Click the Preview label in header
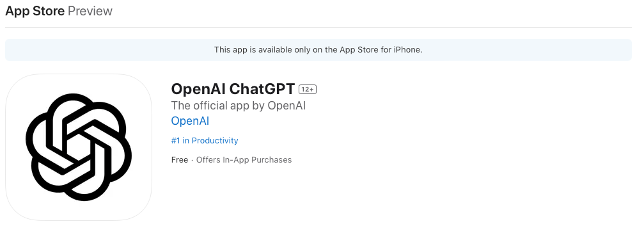Viewport: 644px width, 233px height. (x=90, y=11)
